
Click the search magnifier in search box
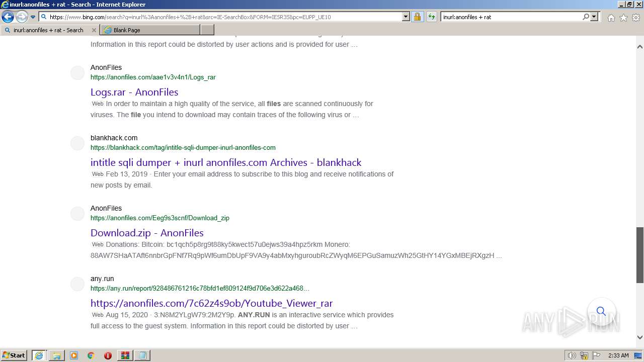click(586, 17)
